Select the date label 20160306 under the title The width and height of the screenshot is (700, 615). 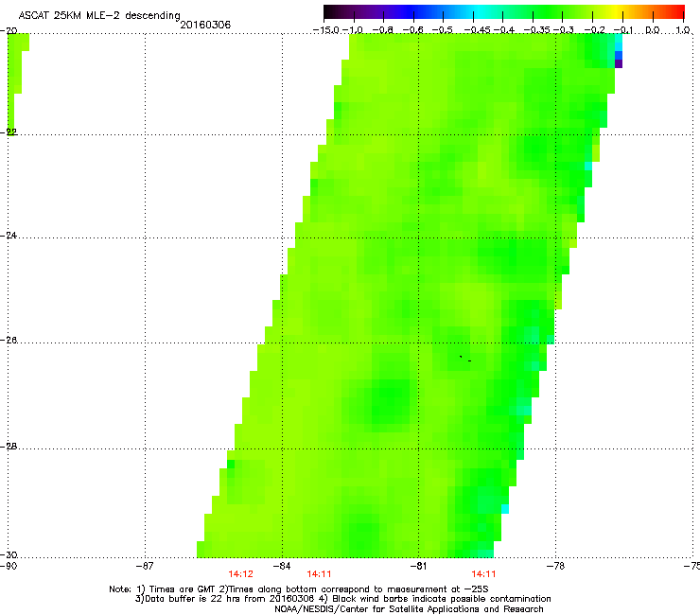205,25
